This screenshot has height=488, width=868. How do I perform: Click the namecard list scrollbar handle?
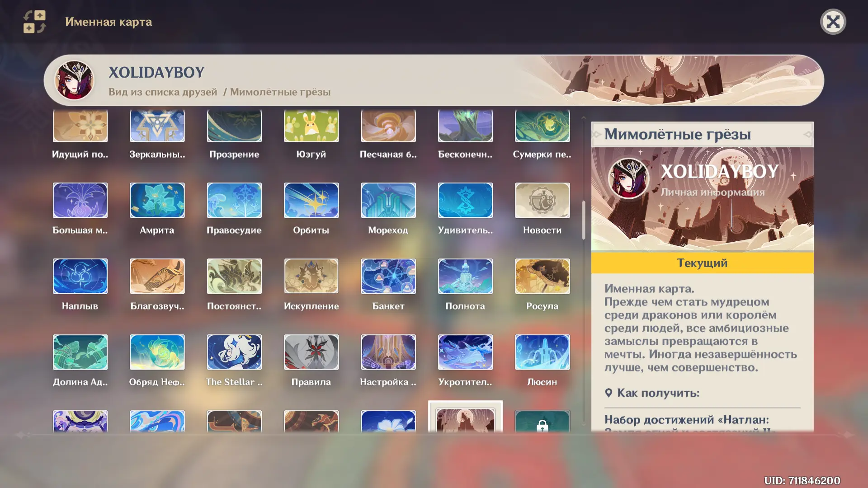click(x=584, y=220)
